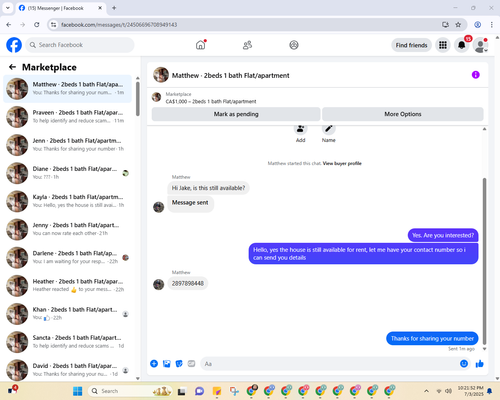This screenshot has height=400, width=500.
Task: Open the Sancta conversation
Action: [x=67, y=342]
